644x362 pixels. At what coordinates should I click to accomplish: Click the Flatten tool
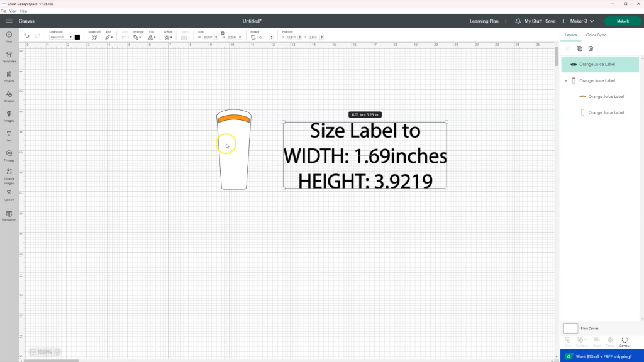[610, 341]
